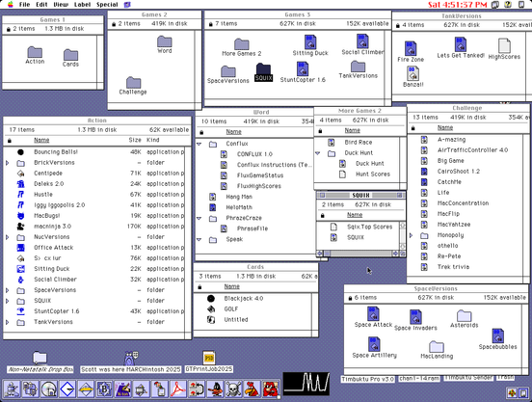The image size is (532, 402).
Task: Select the Space Attack icon
Action: (x=373, y=314)
